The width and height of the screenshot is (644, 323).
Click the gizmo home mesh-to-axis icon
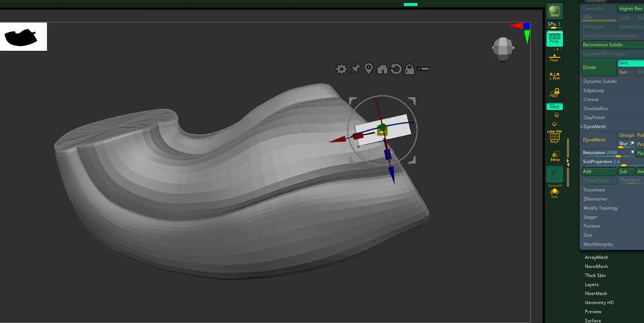pyautogui.click(x=382, y=69)
